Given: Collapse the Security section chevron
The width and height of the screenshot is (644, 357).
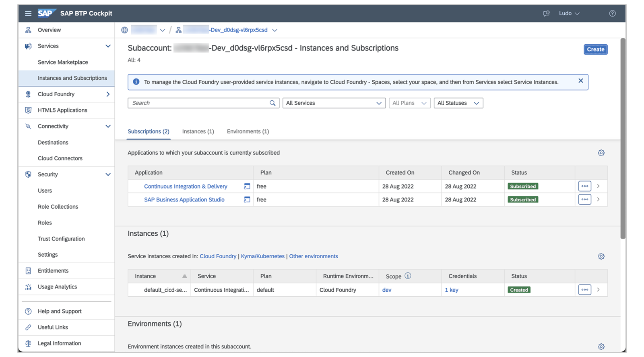Looking at the screenshot, I should coord(108,174).
